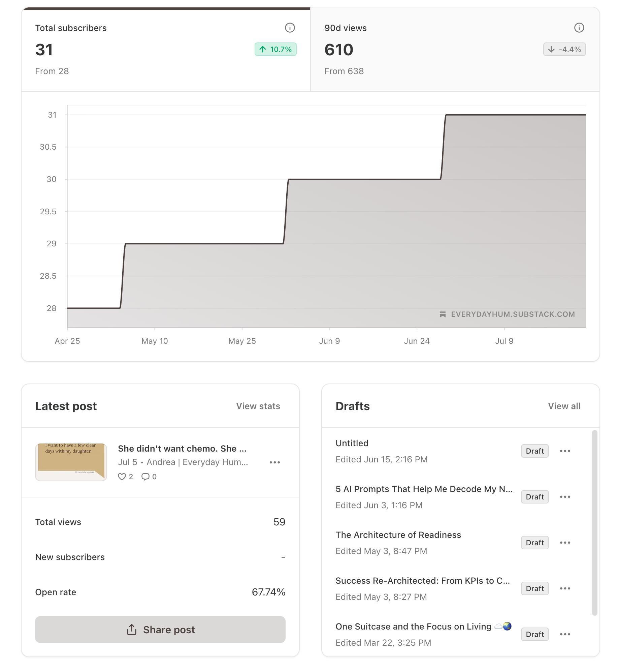Click the Total views value 59
619x672 pixels.
(279, 522)
